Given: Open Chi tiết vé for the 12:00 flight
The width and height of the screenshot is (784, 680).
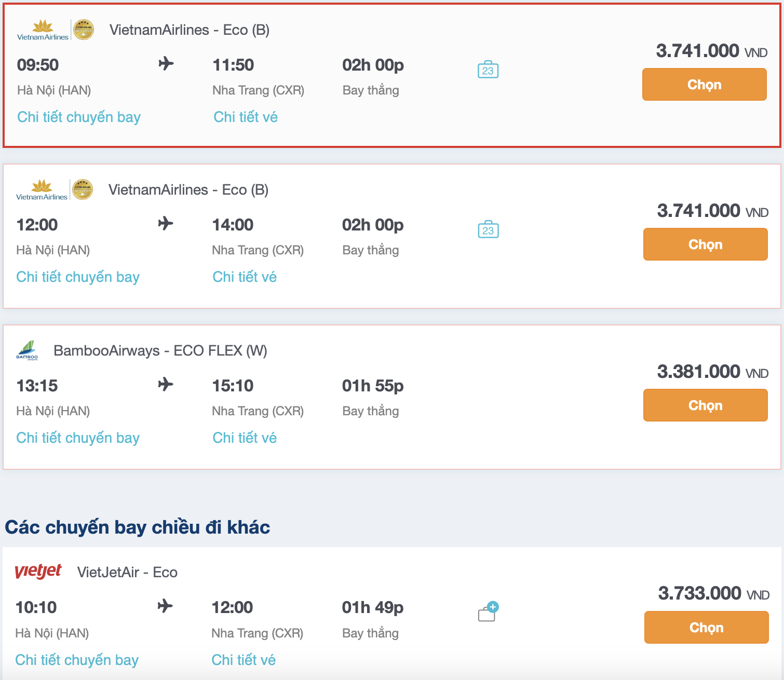Looking at the screenshot, I should click(245, 277).
